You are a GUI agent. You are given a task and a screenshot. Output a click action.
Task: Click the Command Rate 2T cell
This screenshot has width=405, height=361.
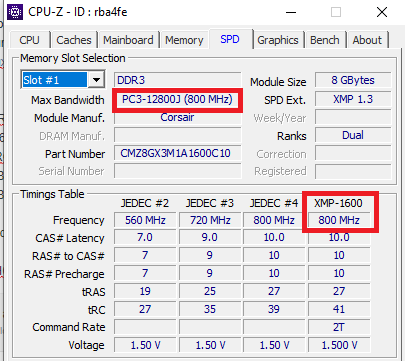[339, 327]
